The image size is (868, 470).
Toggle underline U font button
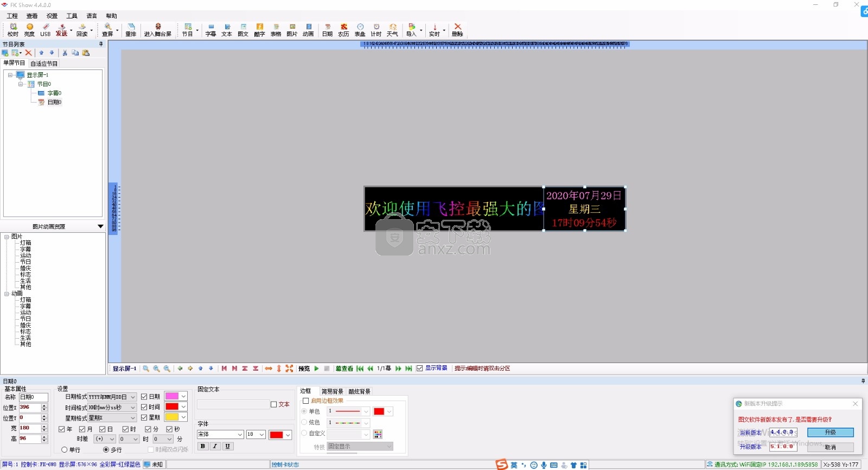point(227,446)
